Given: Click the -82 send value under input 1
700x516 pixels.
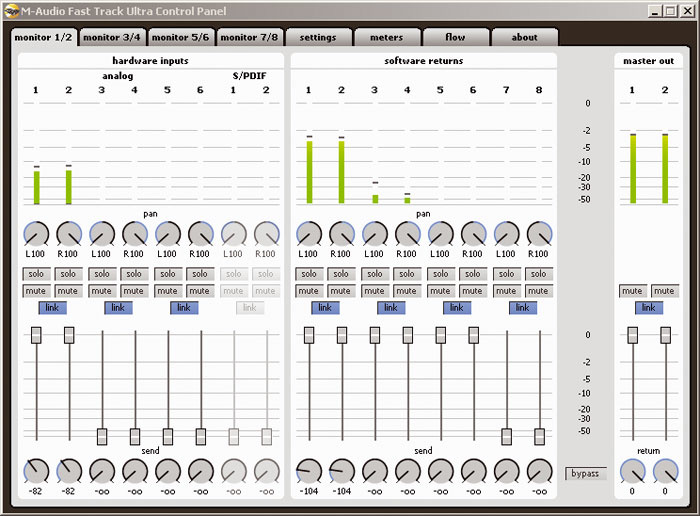Looking at the screenshot, I should point(35,491).
